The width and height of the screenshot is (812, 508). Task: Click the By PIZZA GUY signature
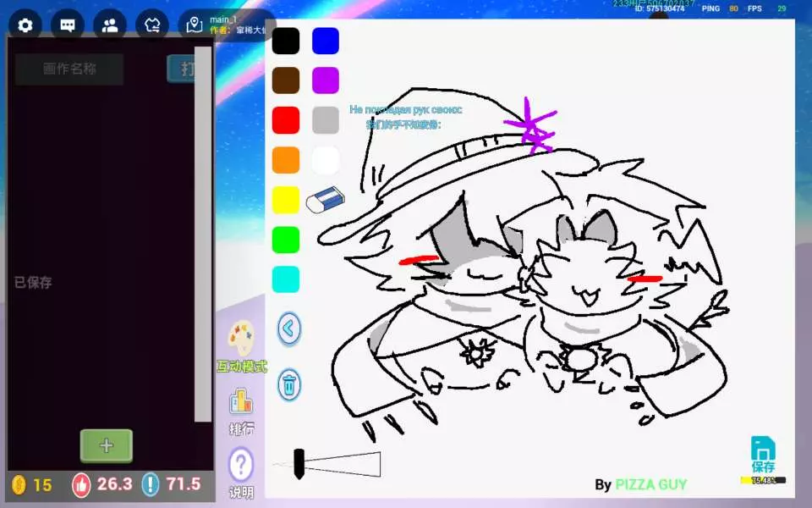[641, 484]
